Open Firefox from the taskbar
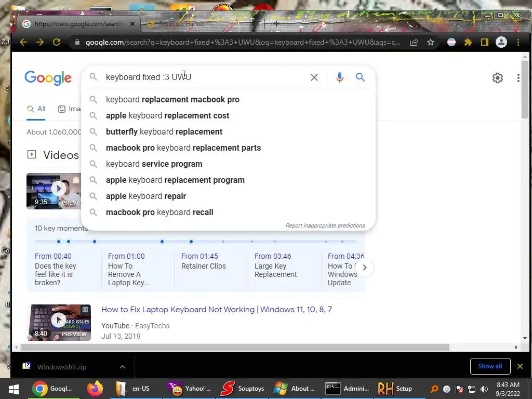532x399 pixels. point(95,389)
